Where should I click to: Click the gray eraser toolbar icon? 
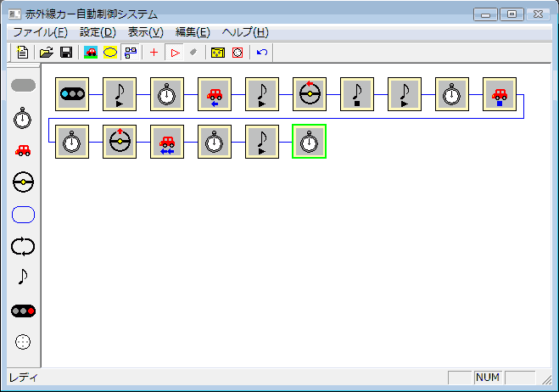(193, 53)
